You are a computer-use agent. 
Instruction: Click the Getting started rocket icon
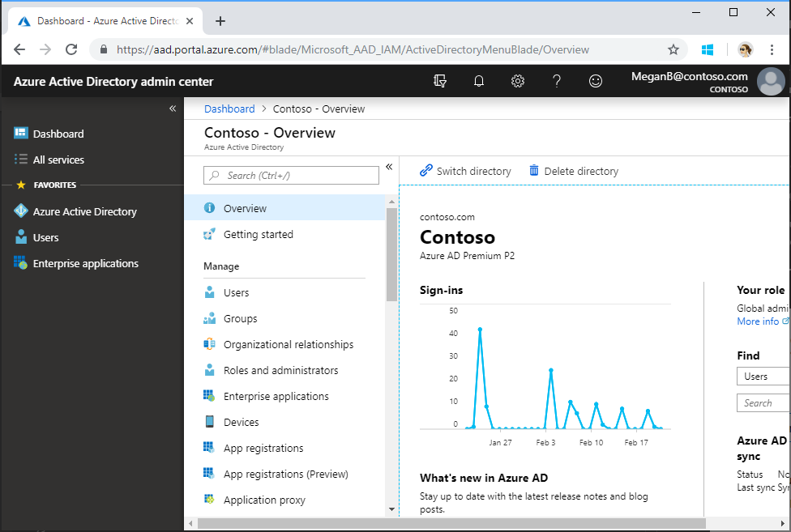(209, 234)
